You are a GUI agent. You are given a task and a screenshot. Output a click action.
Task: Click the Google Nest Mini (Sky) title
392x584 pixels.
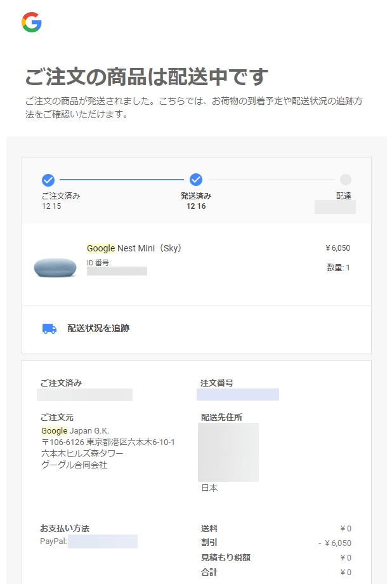tap(134, 248)
